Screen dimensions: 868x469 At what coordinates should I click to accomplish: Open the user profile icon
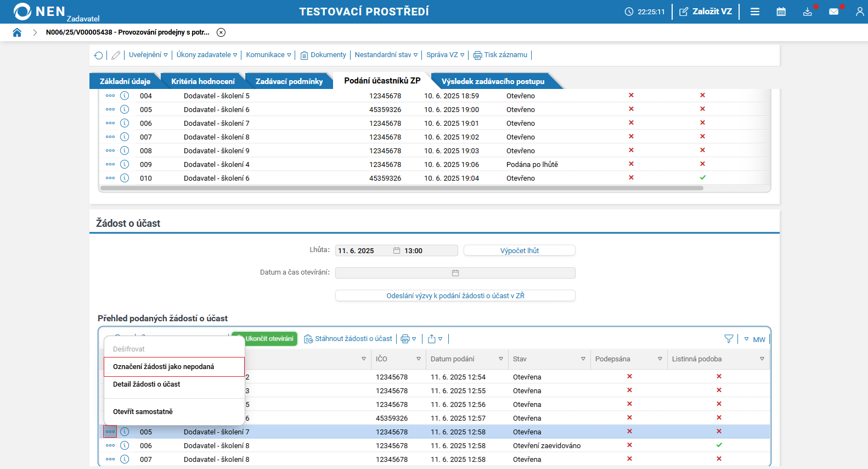coord(860,12)
